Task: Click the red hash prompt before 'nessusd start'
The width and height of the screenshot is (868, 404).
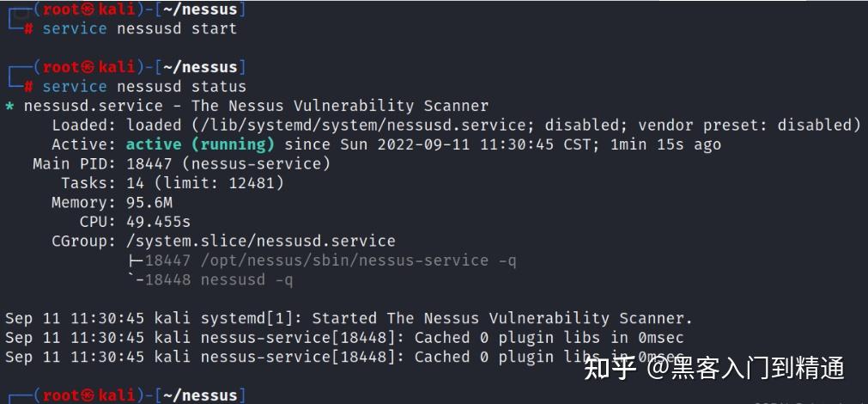Action: (28, 28)
